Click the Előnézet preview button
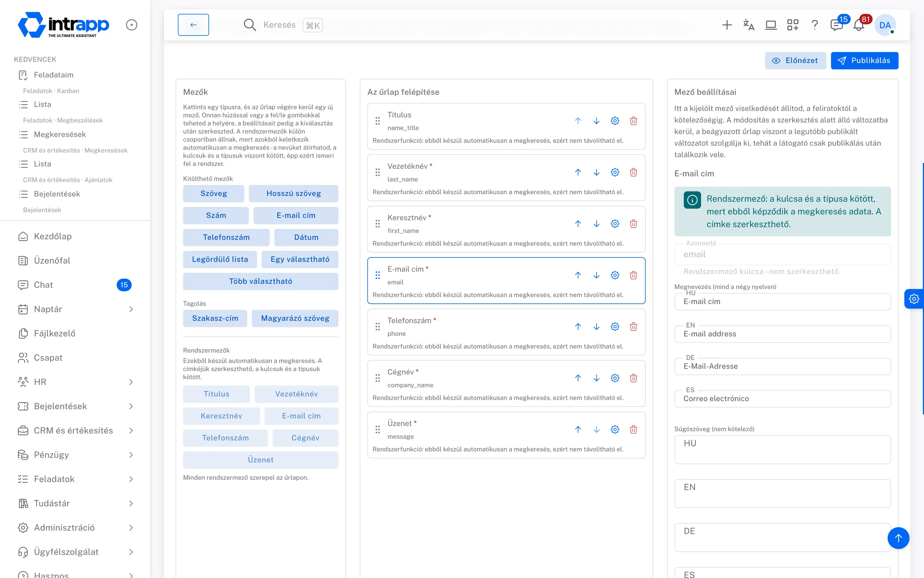This screenshot has height=578, width=924. 795,60
